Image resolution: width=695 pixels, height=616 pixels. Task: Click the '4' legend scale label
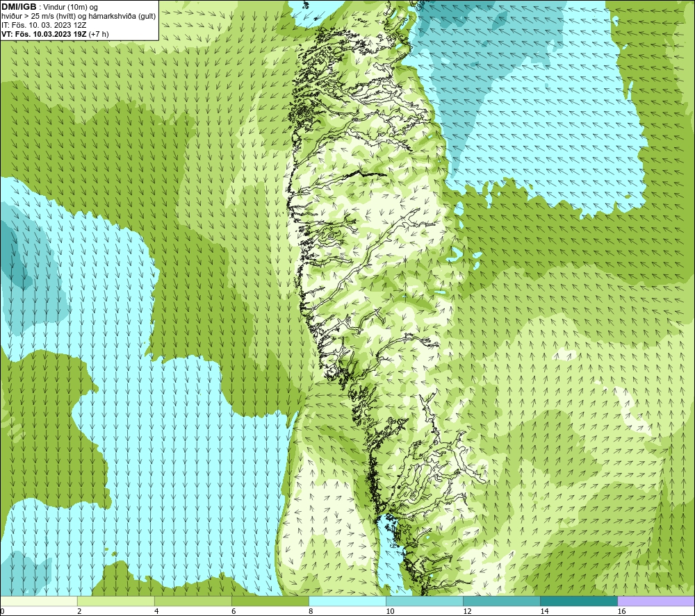(x=156, y=612)
